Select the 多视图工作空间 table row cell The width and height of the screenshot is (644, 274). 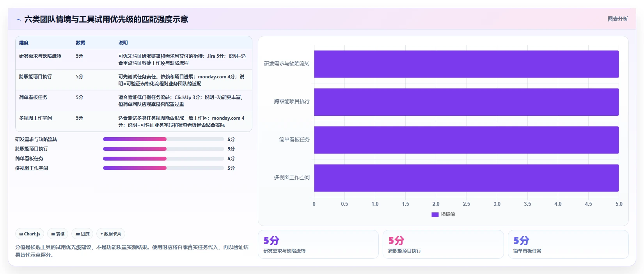click(35, 118)
